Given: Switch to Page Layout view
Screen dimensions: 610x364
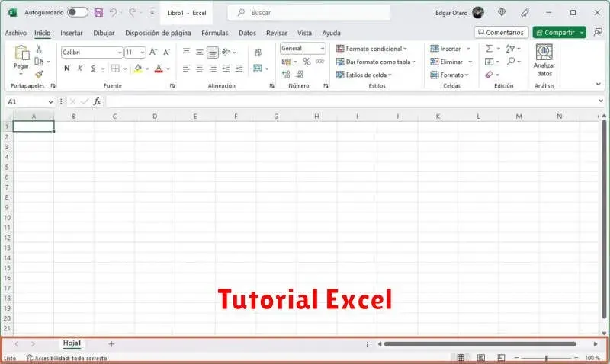Looking at the screenshot, I should click(481, 358).
